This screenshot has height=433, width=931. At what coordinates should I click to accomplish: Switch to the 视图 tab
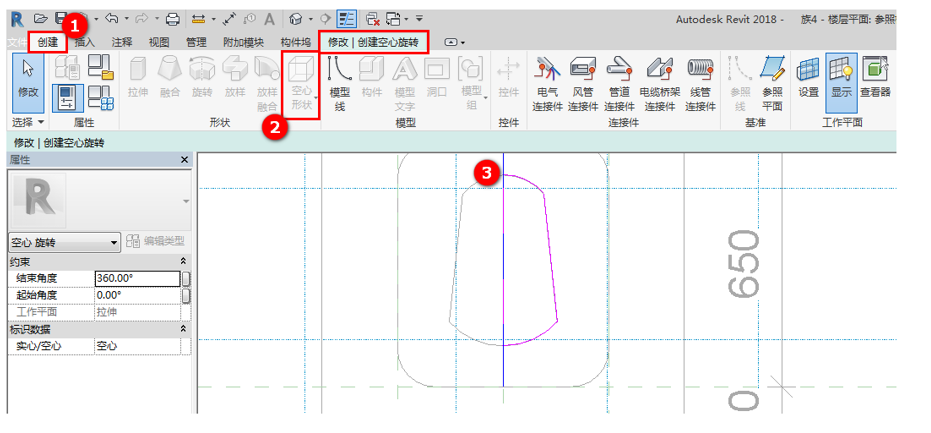[159, 42]
